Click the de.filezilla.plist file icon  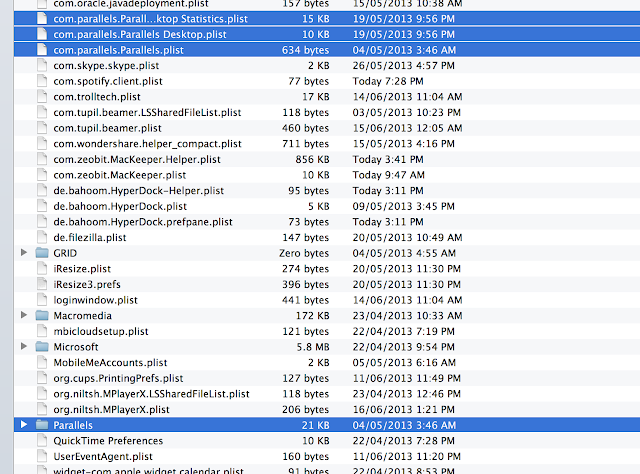42,237
